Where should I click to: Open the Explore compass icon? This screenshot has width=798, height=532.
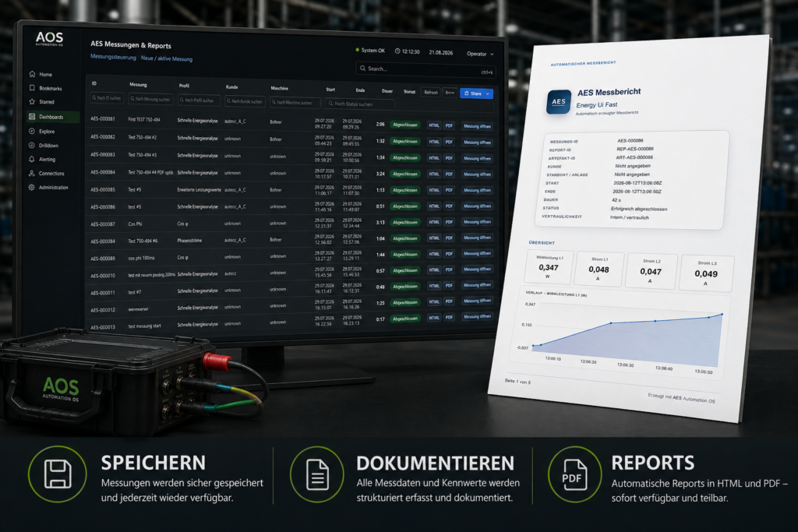32,131
